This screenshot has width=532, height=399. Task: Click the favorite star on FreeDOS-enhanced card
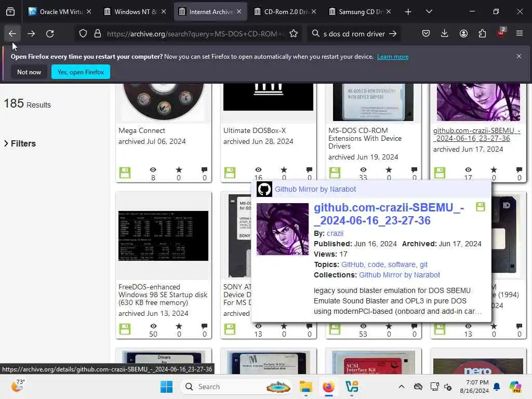[x=179, y=326]
